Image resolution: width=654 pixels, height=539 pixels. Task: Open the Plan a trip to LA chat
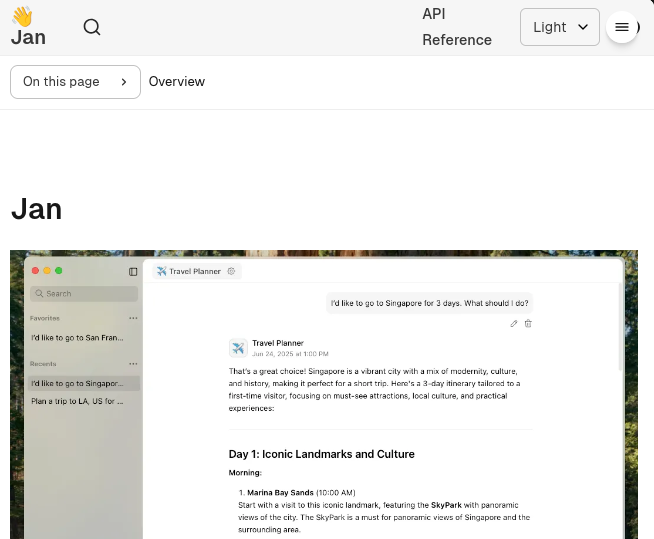pos(78,401)
